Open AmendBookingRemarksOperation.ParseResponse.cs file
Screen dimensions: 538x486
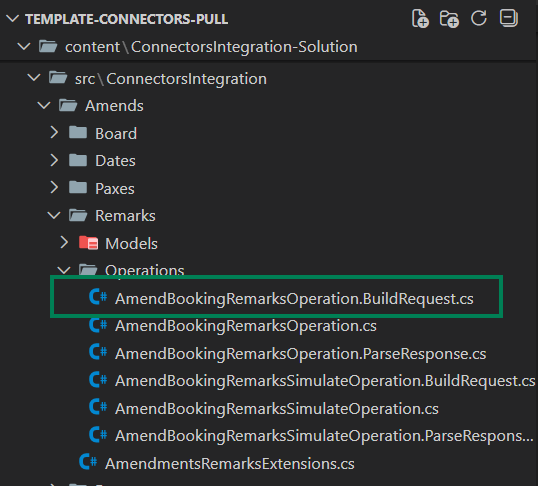coord(301,354)
